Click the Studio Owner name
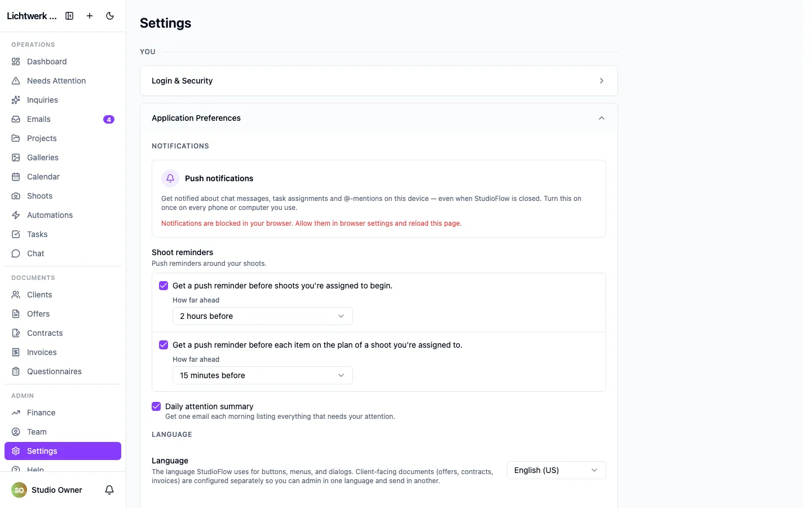812x508 pixels. point(57,490)
